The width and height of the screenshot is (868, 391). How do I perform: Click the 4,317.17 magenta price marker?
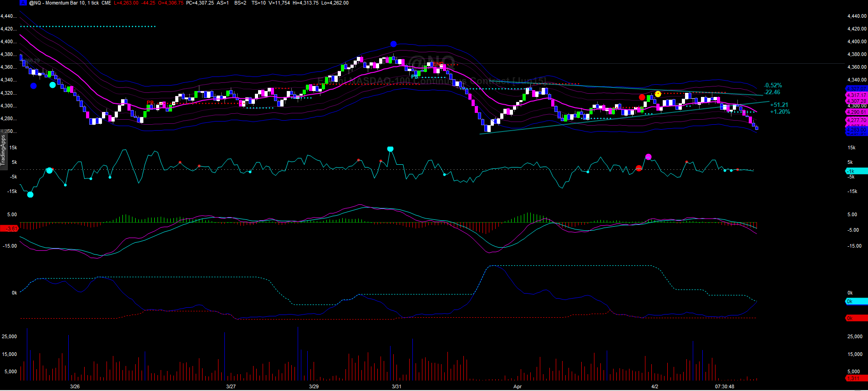point(857,95)
